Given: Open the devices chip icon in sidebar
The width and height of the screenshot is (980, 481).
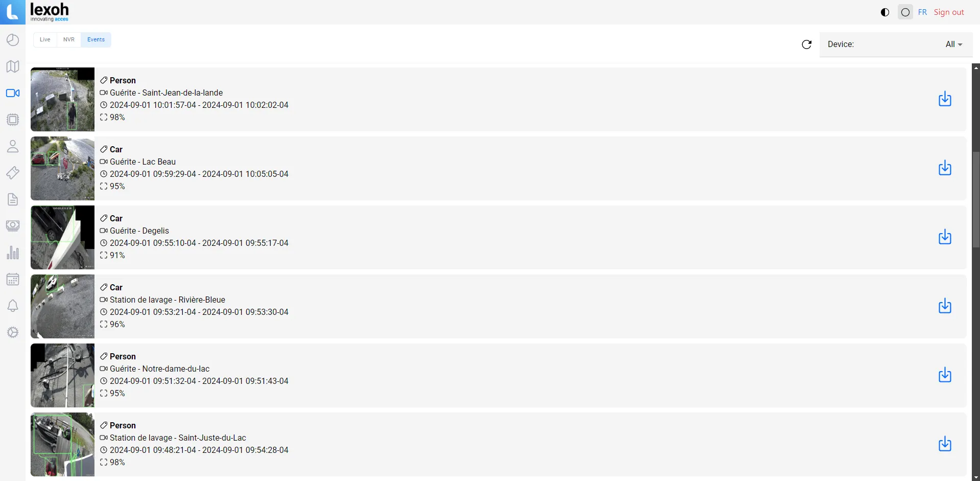Looking at the screenshot, I should [12, 120].
